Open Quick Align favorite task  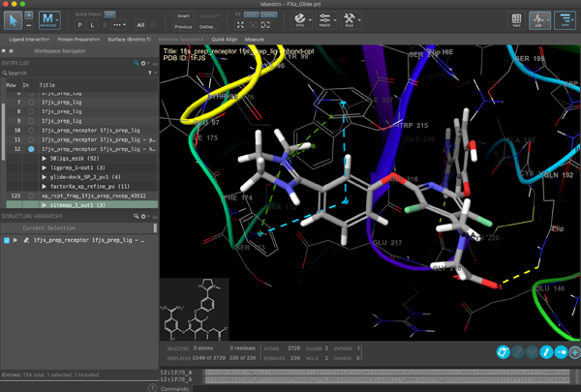(x=225, y=40)
